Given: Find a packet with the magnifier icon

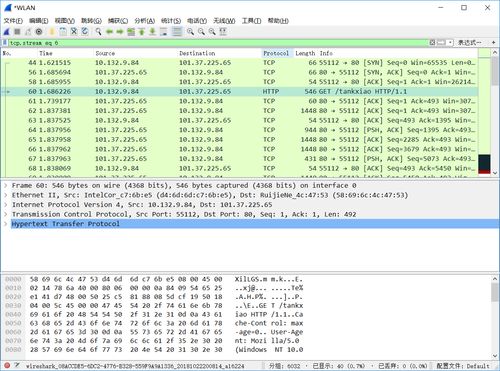Looking at the screenshot, I should (x=98, y=32).
